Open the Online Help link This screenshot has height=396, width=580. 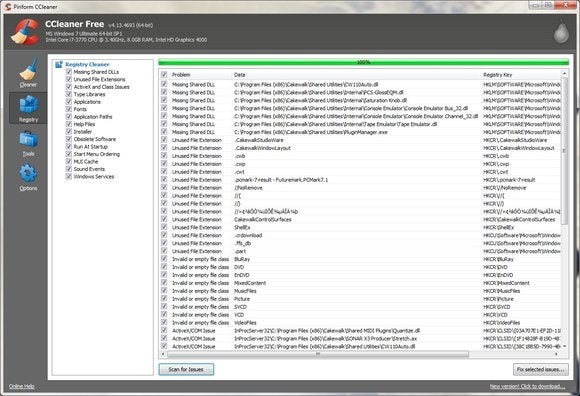coord(21,386)
